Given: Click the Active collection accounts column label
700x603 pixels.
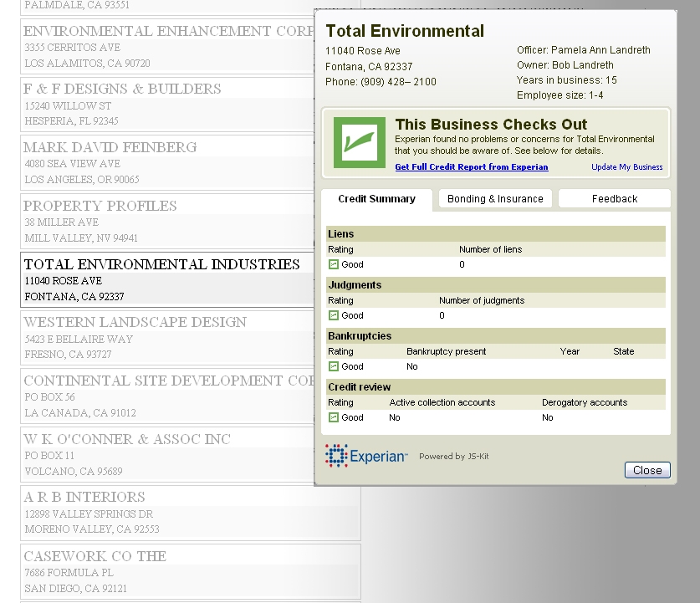Looking at the screenshot, I should 442,402.
